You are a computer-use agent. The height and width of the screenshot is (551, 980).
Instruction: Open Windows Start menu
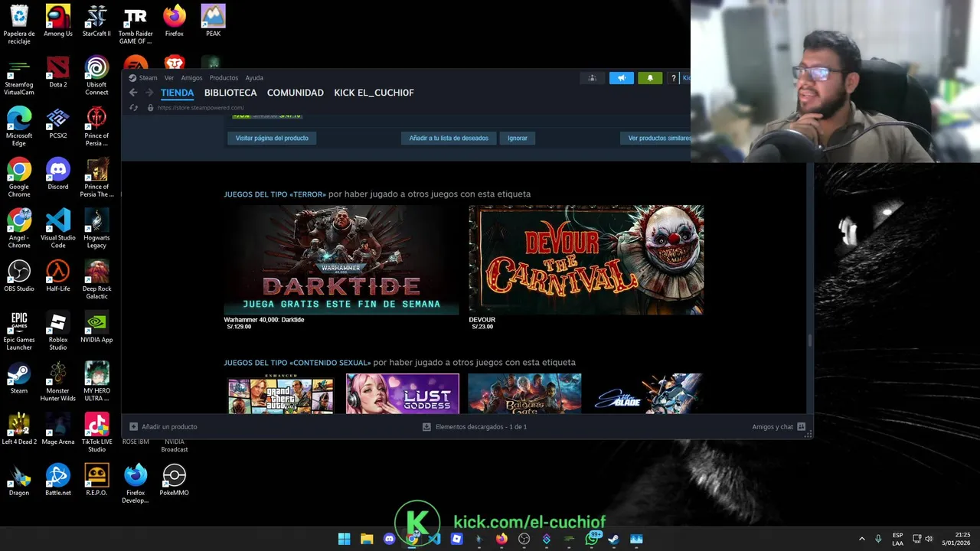[x=345, y=539]
